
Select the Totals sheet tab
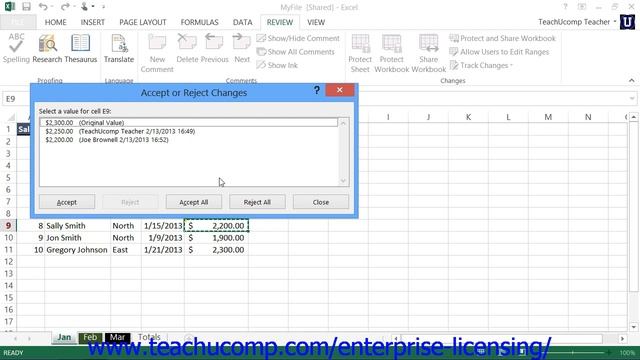tap(149, 337)
